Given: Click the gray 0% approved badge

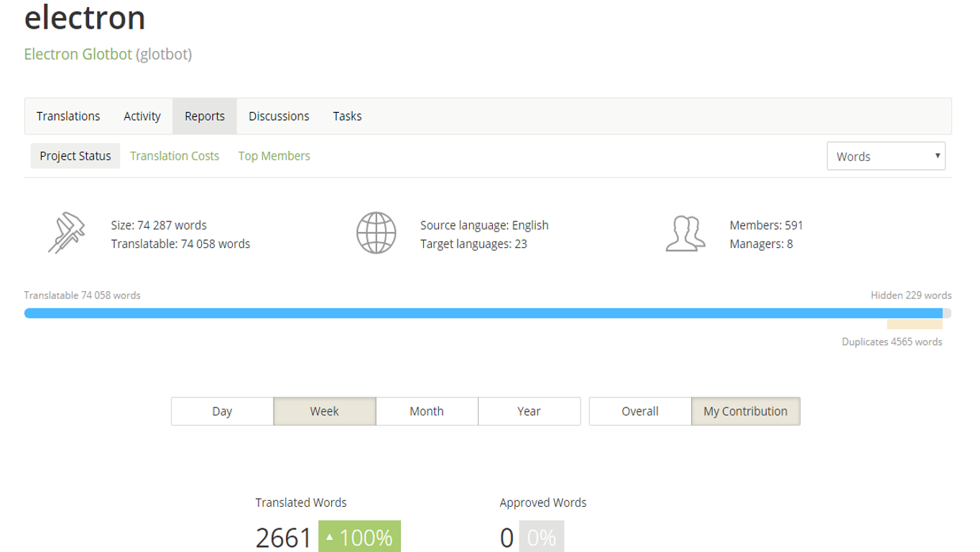Looking at the screenshot, I should [541, 537].
